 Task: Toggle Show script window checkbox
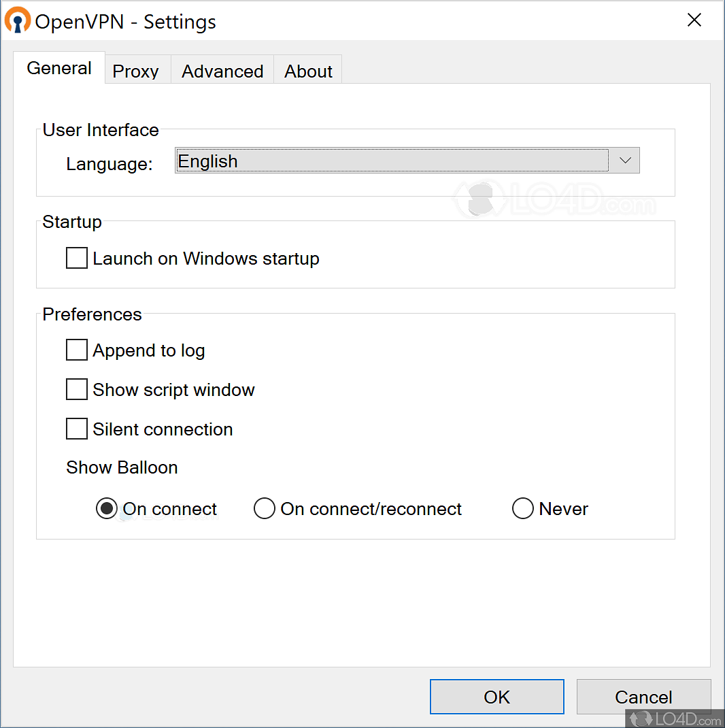click(x=77, y=390)
